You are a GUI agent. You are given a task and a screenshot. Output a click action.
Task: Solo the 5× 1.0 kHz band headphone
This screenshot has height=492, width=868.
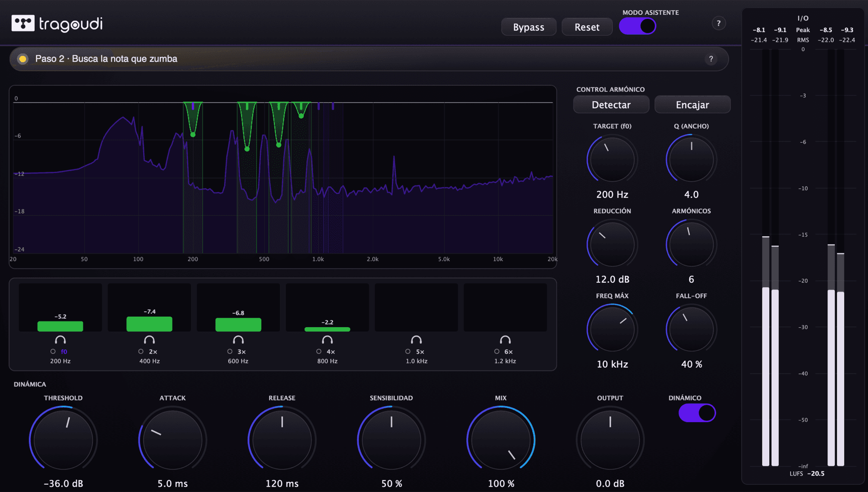[416, 340]
